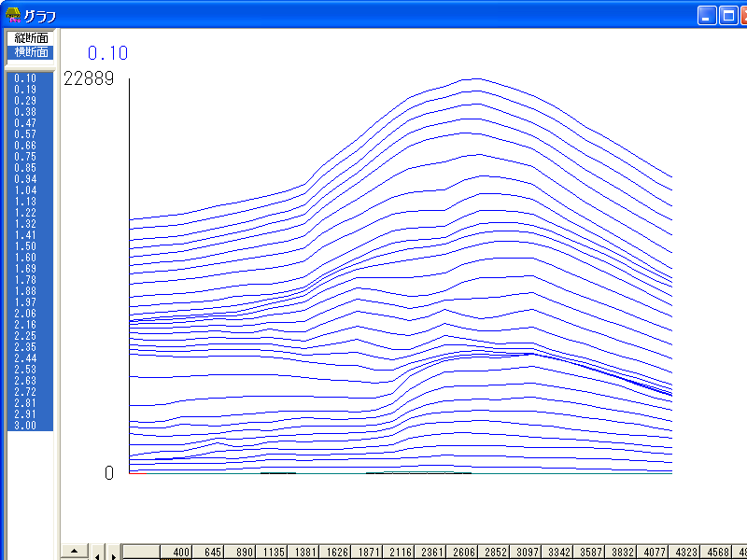Screen dimensions: 747x560
Task: Select value 2.16 in the list
Action: pyautogui.click(x=31, y=324)
